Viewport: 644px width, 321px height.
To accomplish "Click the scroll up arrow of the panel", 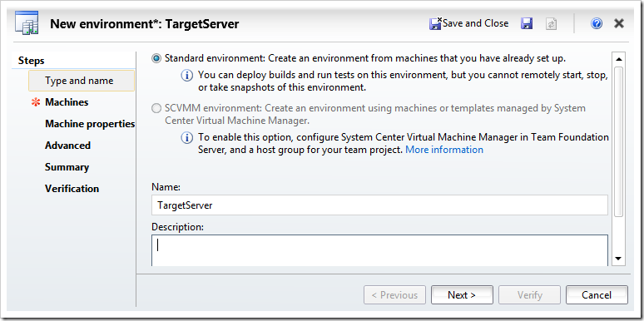I will coord(618,59).
